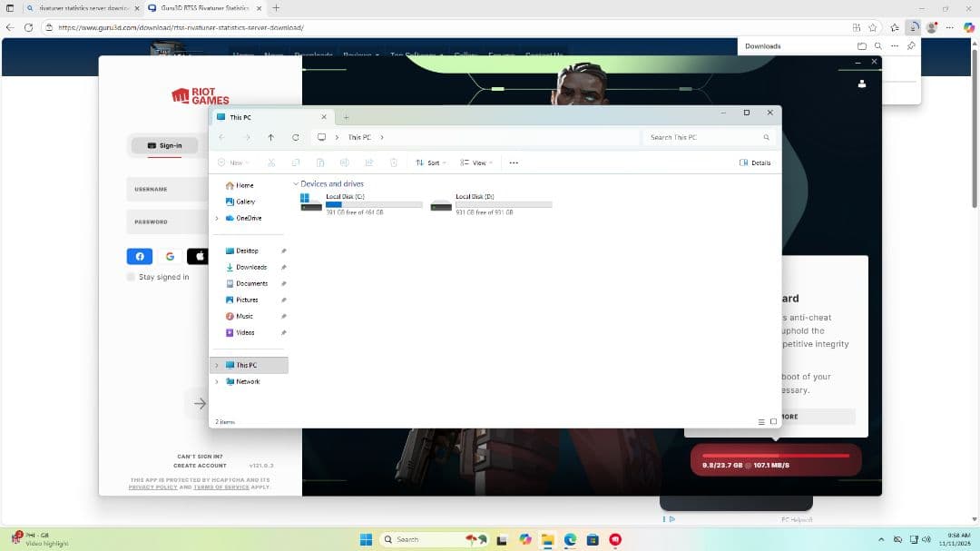Expand the OneDrive tree item
This screenshot has width=980, height=551.
click(x=215, y=218)
